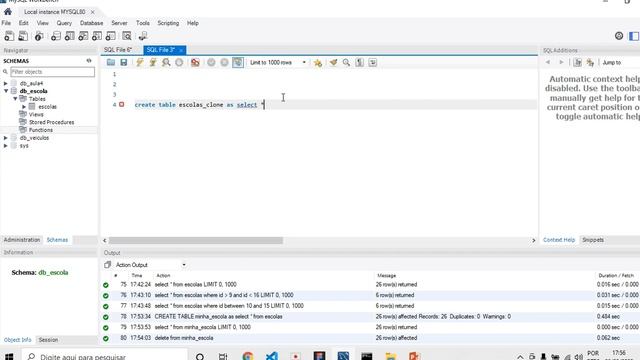Toggle invisible characters display

click(x=359, y=62)
